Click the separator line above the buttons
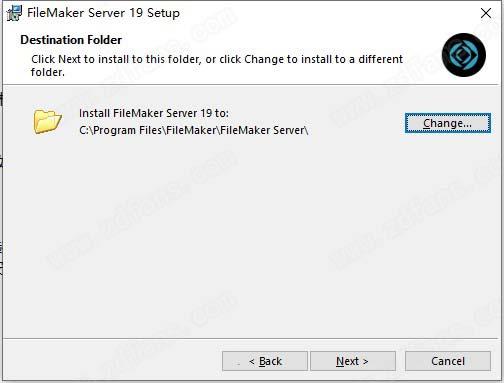This screenshot has height=383, width=504. [252, 339]
